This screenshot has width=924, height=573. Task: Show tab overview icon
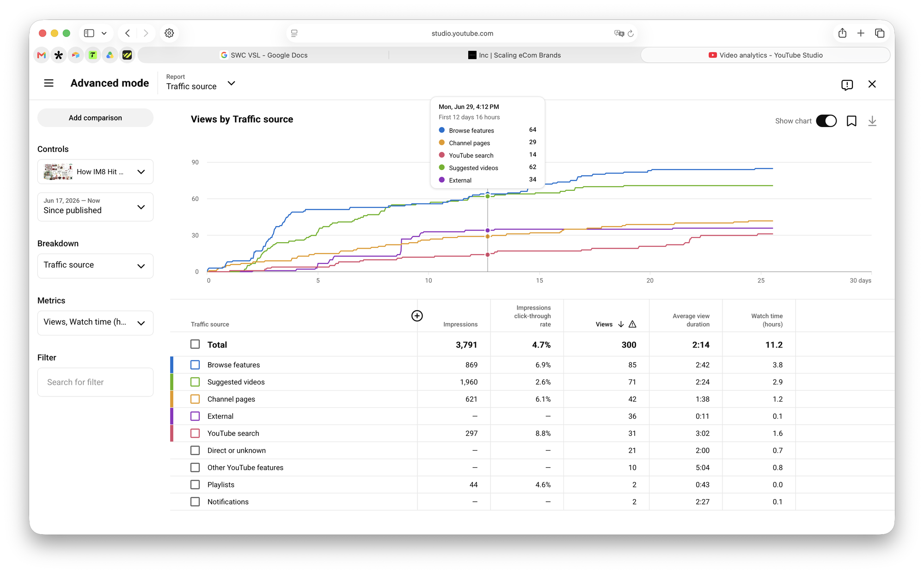(x=880, y=33)
